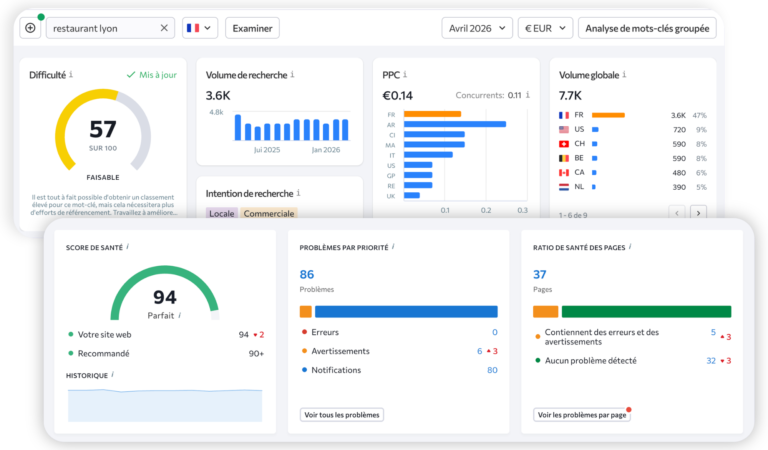Viewport: 768px width, 450px height.
Task: Click info icon next to Ratio de santé des pages
Action: (630, 247)
